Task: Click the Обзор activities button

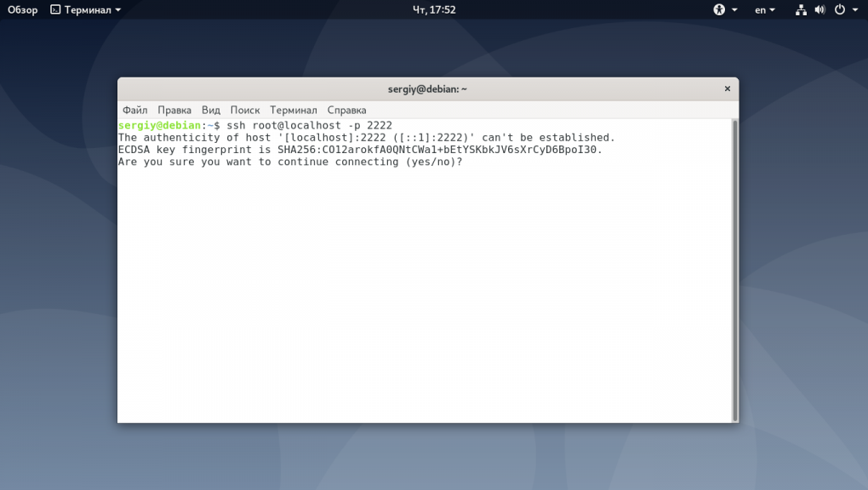Action: (x=23, y=9)
